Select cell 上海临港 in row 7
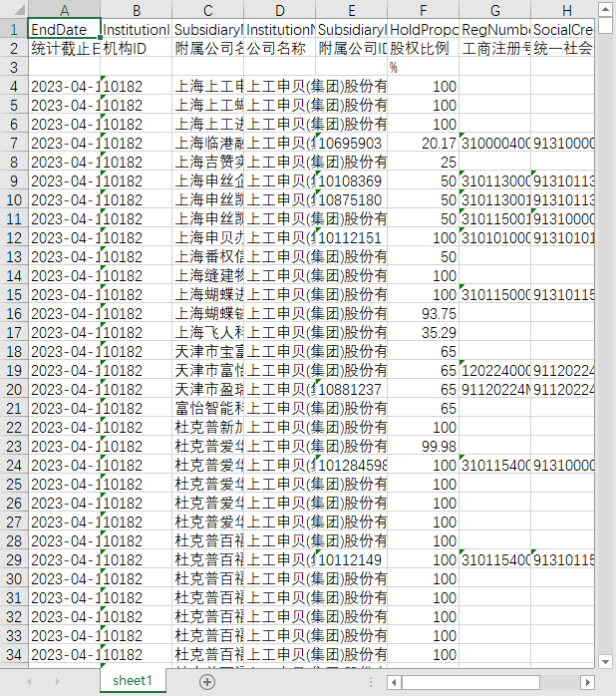This screenshot has height=696, width=616. click(207, 143)
